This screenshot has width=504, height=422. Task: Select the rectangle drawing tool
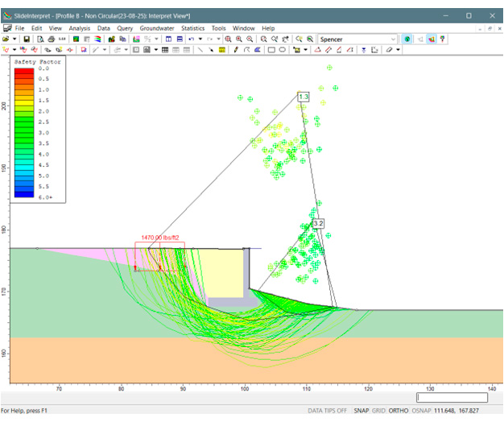(x=271, y=50)
